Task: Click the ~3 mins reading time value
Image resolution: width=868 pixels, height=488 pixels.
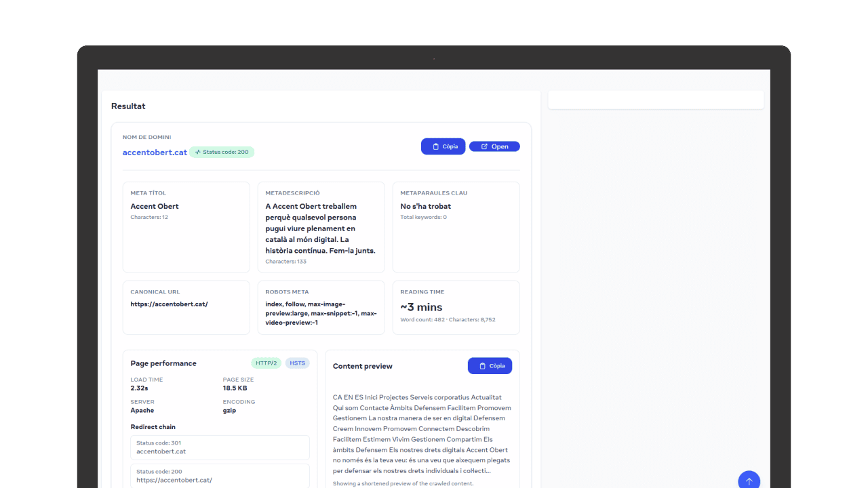Action: [421, 307]
